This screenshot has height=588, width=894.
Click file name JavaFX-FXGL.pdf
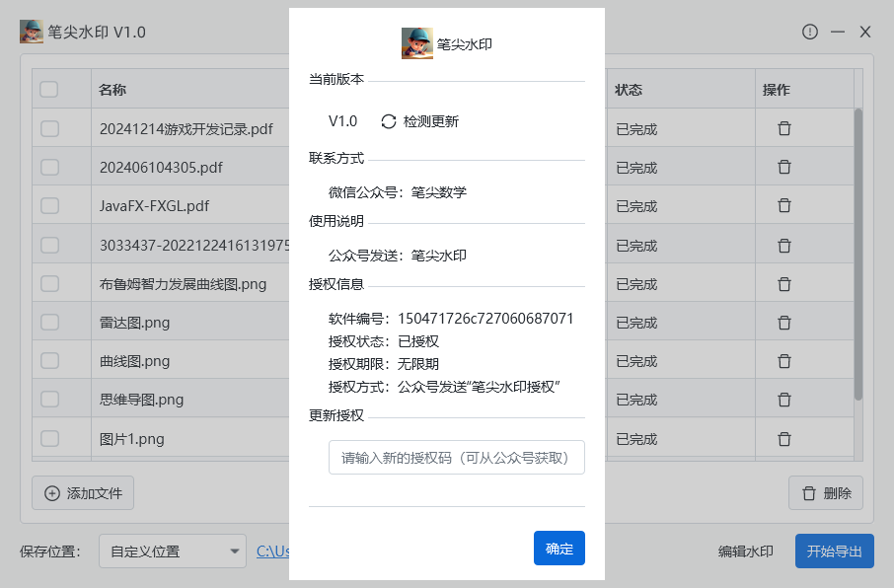[x=154, y=205]
